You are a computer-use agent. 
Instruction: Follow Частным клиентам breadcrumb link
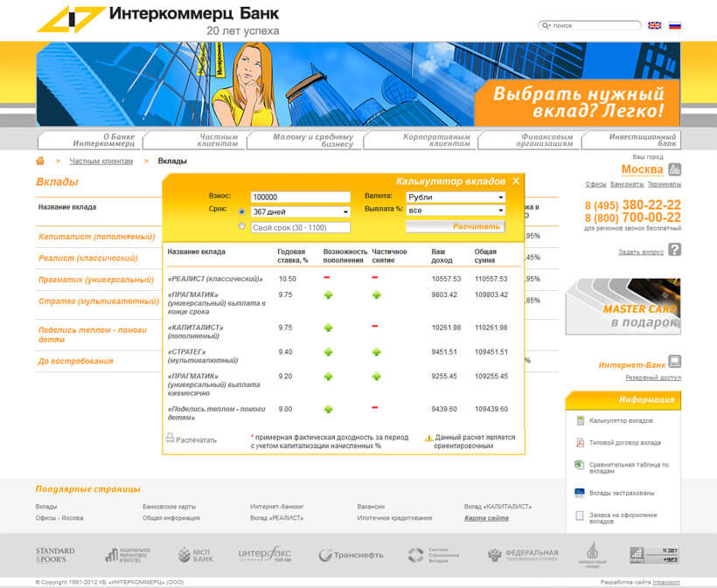point(101,162)
